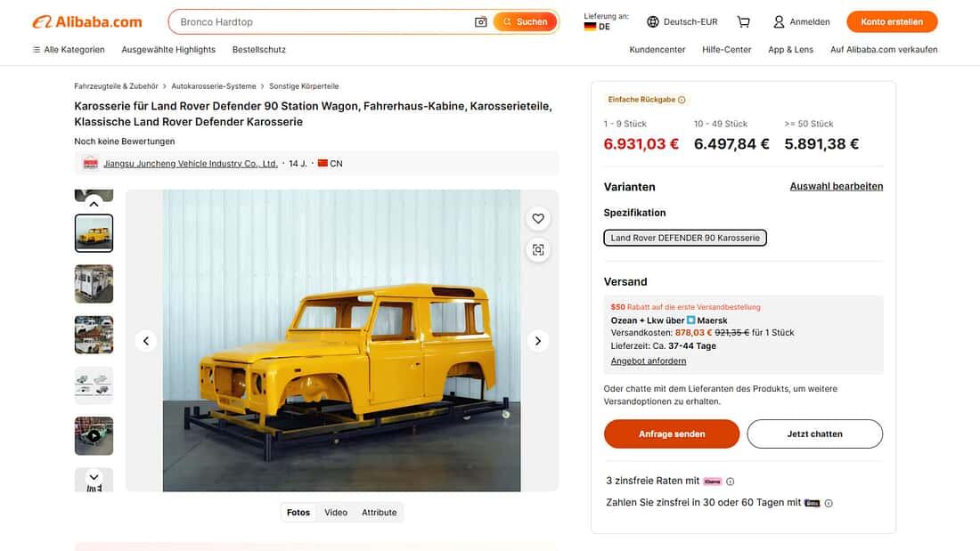Image resolution: width=980 pixels, height=551 pixels.
Task: Open the shopping cart
Action: tap(743, 21)
